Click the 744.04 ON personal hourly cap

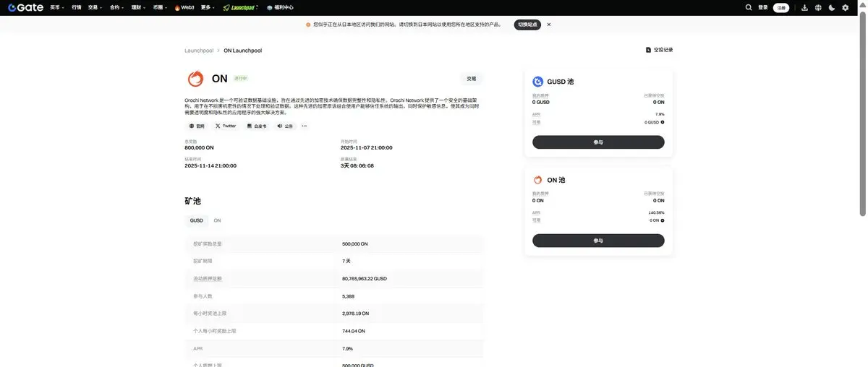(354, 331)
